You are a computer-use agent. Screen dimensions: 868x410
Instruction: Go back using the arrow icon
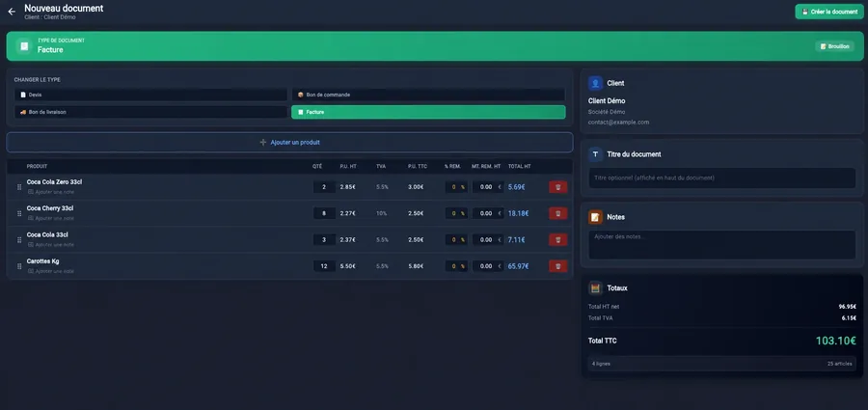(x=12, y=12)
